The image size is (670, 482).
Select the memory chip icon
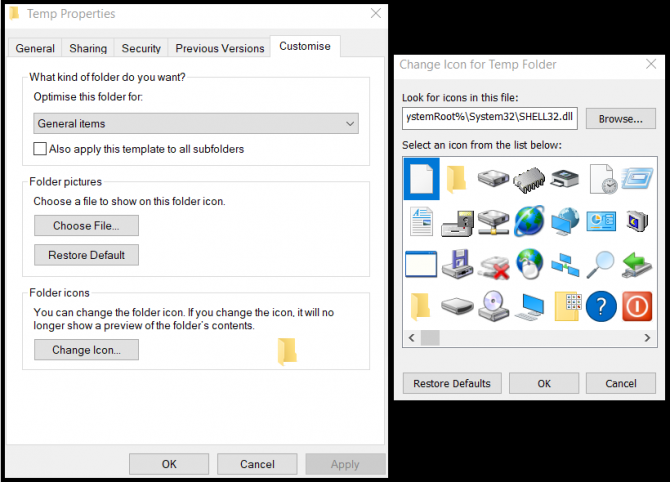(529, 179)
